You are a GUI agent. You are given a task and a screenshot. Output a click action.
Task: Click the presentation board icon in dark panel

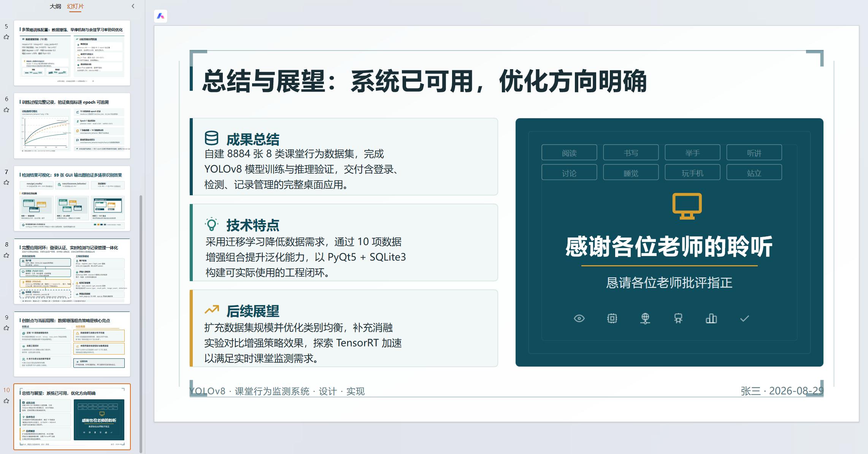point(678,318)
